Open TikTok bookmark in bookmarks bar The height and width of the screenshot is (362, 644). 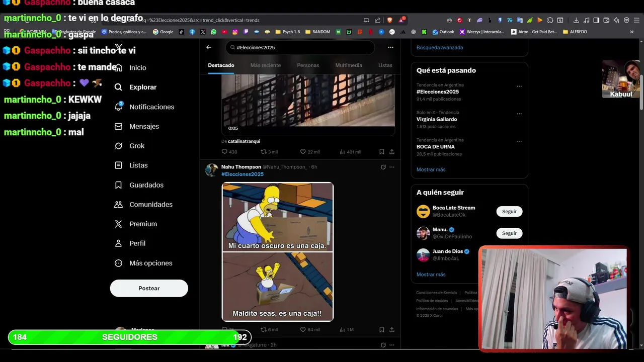pos(182,32)
